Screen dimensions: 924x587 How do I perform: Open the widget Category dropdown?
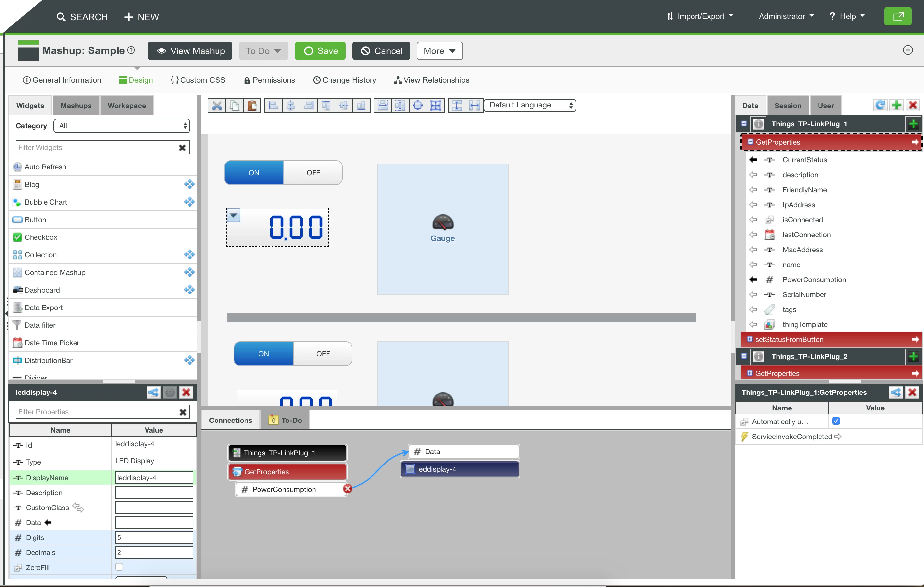(122, 126)
